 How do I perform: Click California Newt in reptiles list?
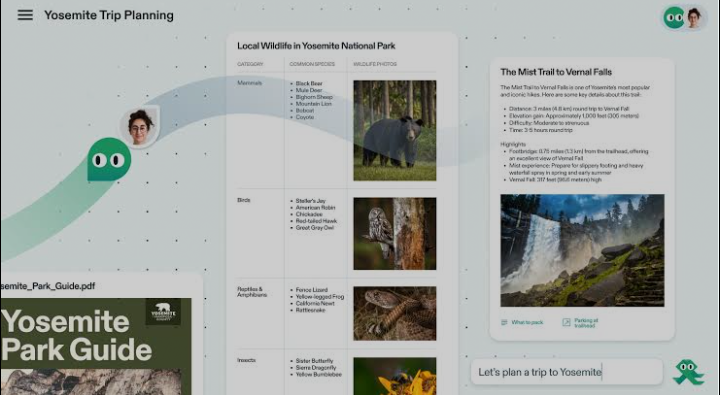315,303
